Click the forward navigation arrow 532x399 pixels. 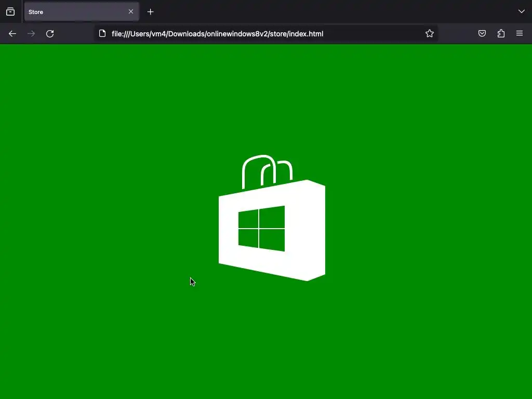click(31, 34)
